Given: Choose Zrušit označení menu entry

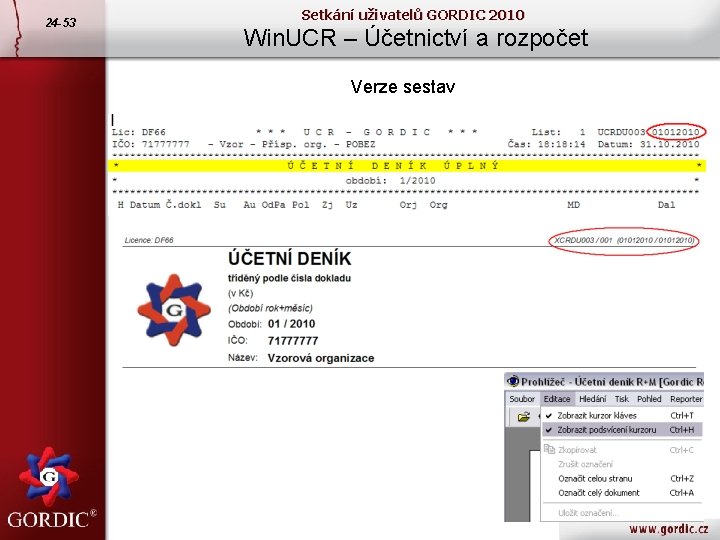Looking at the screenshot, I should [622, 464].
